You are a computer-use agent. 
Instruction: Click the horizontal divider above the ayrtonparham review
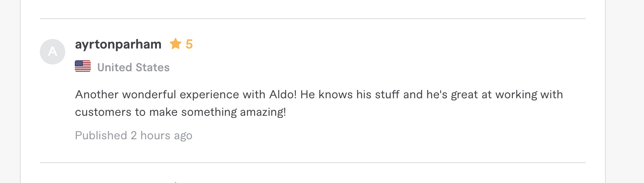point(313,19)
